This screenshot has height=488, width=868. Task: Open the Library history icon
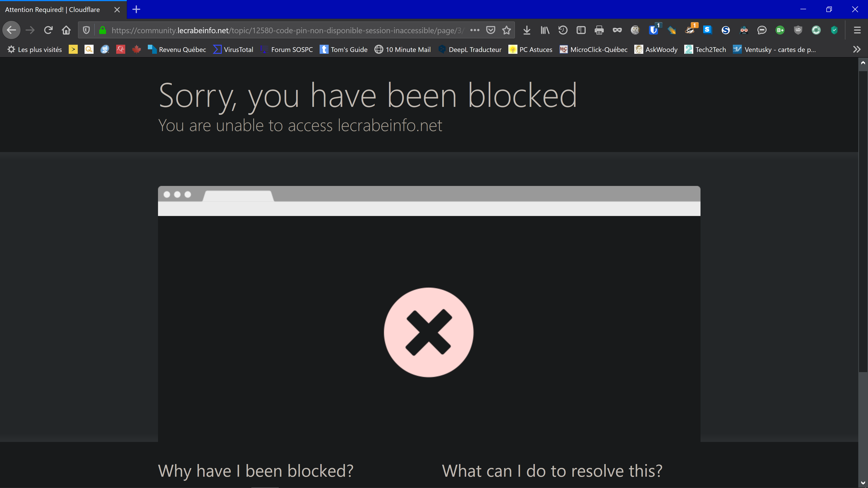click(x=563, y=30)
